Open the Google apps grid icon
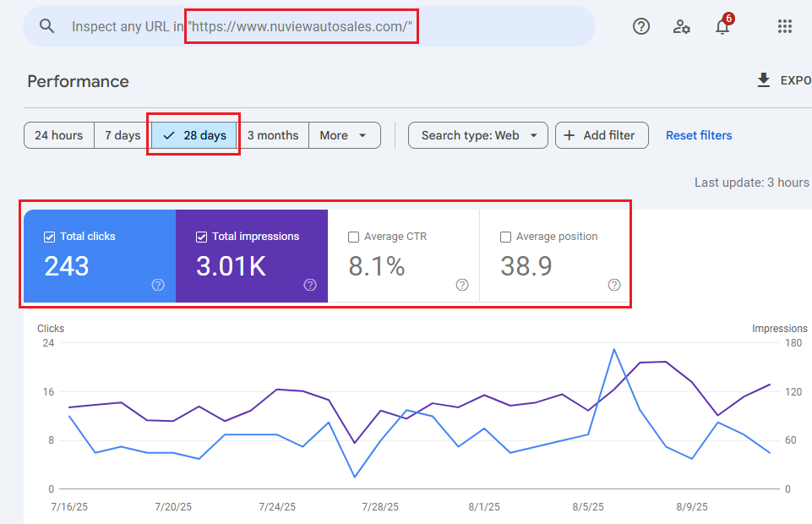The image size is (812, 524). 785,27
